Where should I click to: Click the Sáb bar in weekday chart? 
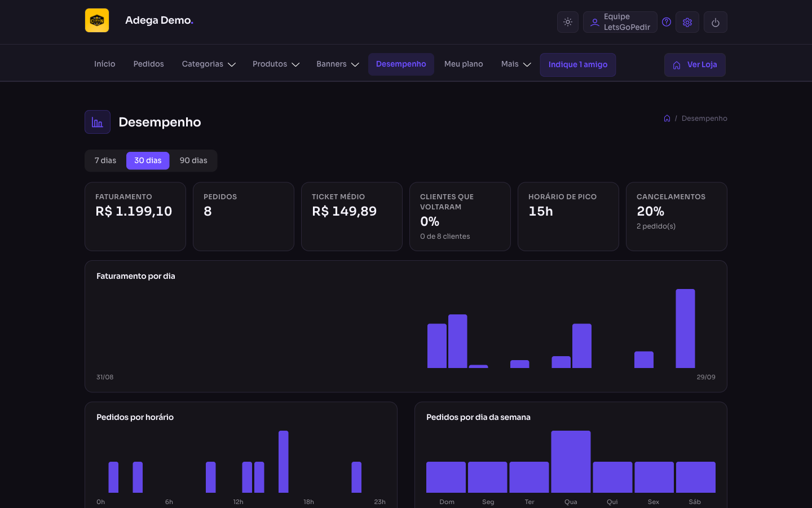click(x=696, y=478)
